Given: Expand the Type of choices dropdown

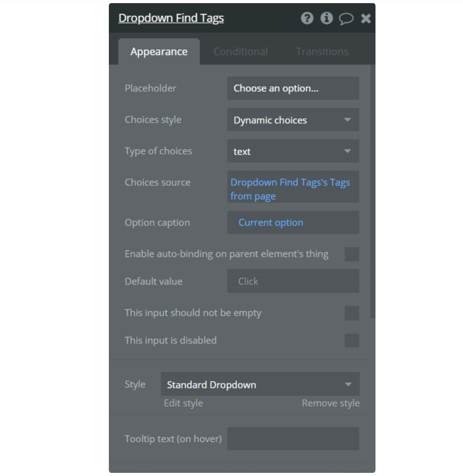Looking at the screenshot, I should [x=293, y=151].
